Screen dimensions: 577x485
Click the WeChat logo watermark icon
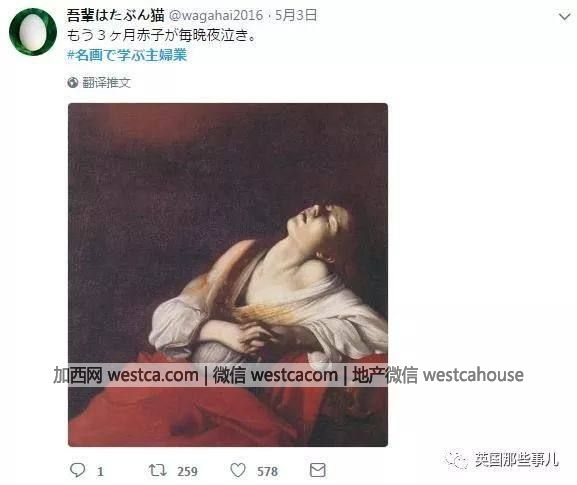(457, 460)
